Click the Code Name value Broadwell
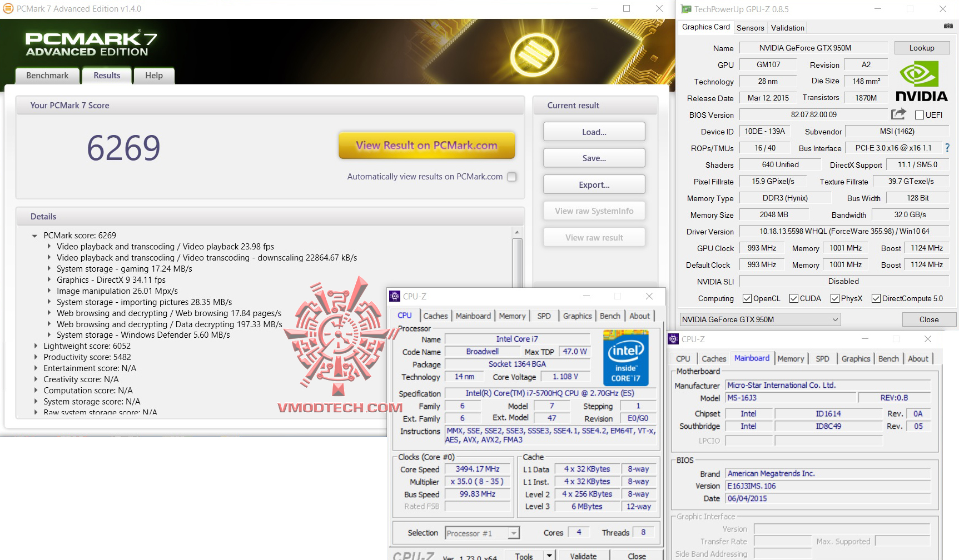This screenshot has width=959, height=560. [x=483, y=352]
